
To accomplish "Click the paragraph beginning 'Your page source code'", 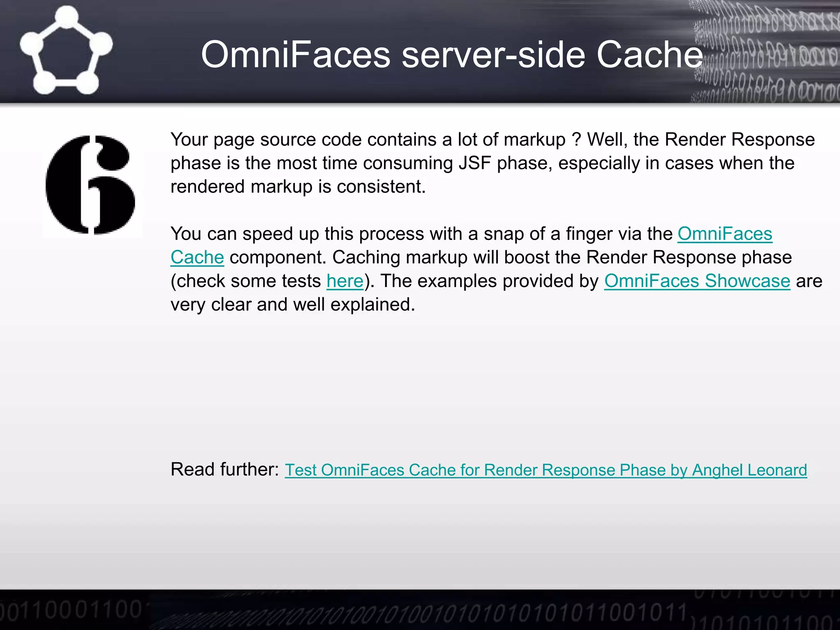I will click(493, 163).
